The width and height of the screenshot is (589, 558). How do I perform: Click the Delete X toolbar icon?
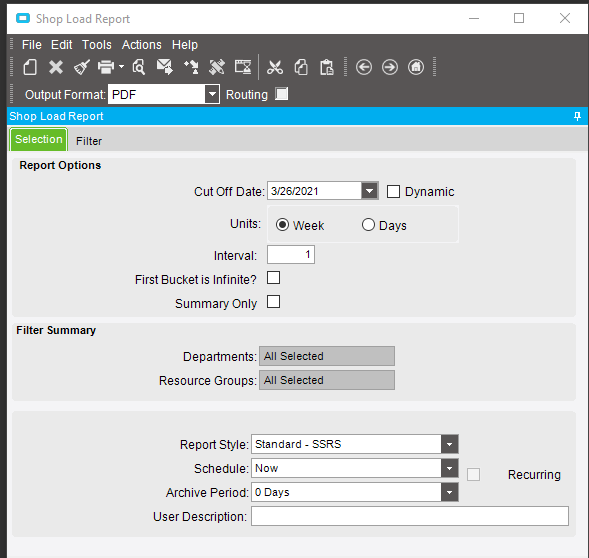pos(56,68)
